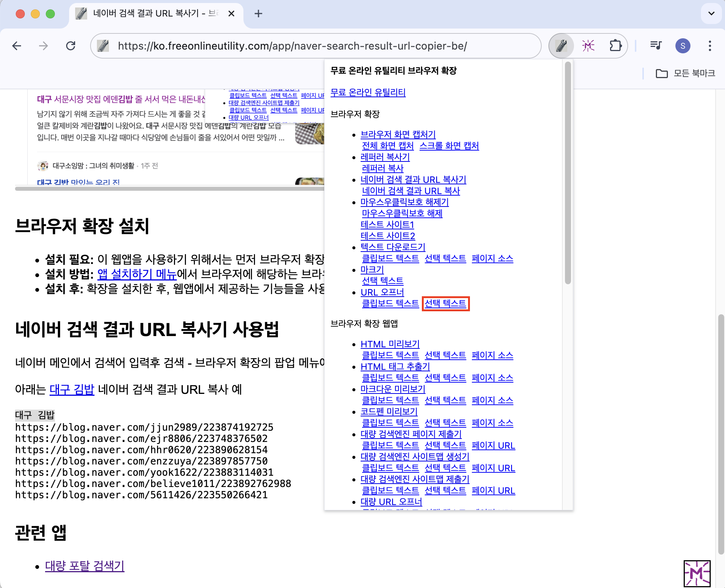Screen dimensions: 725x588
Task: Open the free online utility extension icon
Action: point(561,46)
